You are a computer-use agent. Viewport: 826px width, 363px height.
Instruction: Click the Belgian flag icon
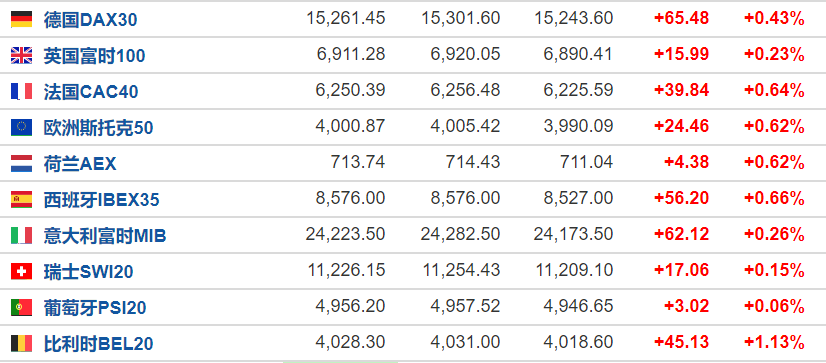22,344
